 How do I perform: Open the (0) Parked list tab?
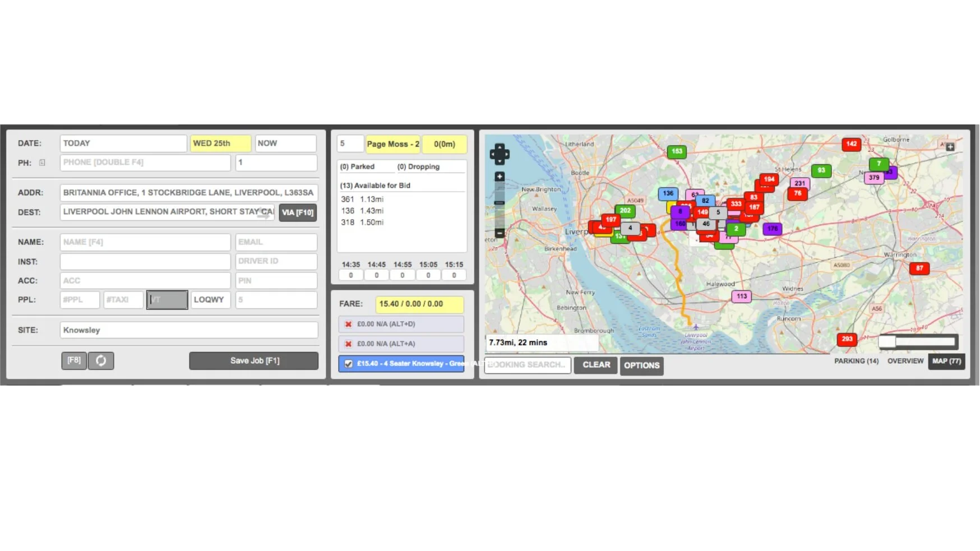pos(357,166)
